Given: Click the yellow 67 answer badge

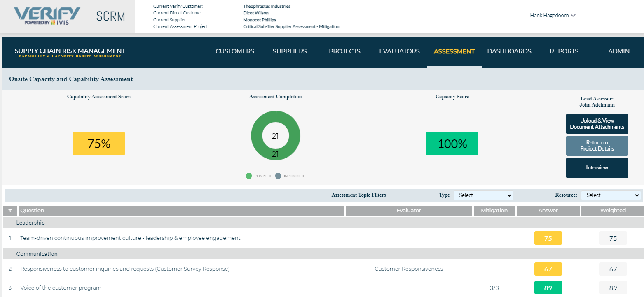Looking at the screenshot, I should click(x=548, y=269).
